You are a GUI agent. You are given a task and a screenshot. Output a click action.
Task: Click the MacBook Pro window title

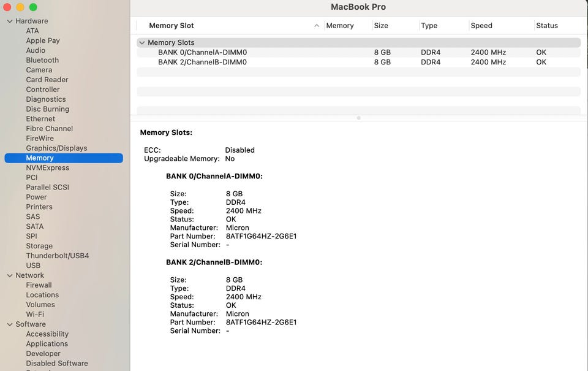click(358, 7)
